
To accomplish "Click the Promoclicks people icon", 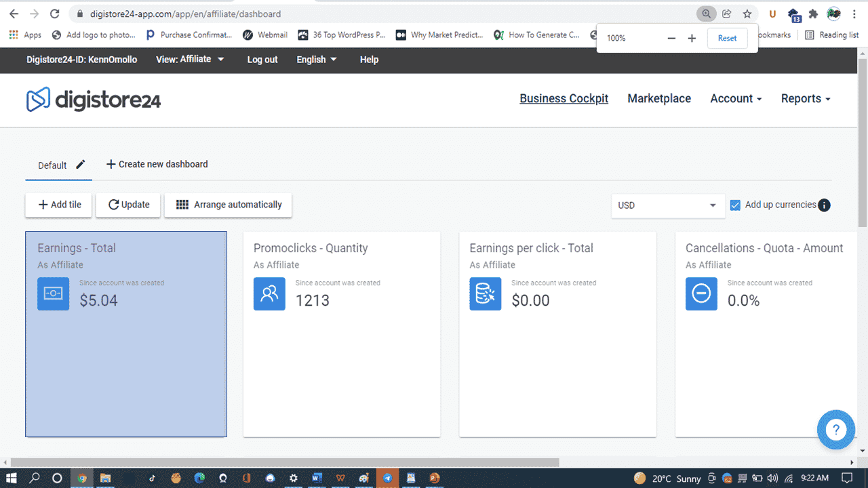I will point(269,294).
